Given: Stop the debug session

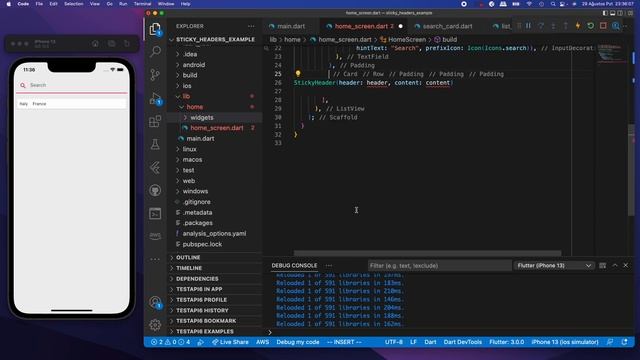Looking at the screenshot, I should click(603, 26).
